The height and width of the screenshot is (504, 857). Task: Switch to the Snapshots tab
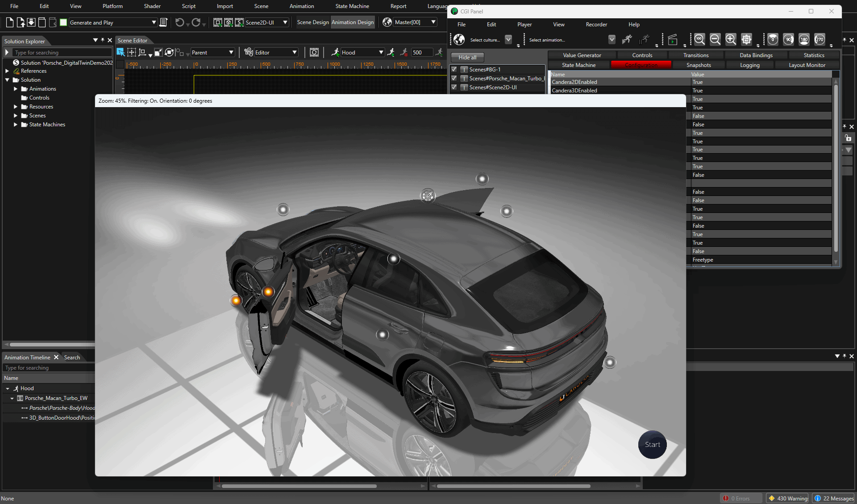(699, 65)
